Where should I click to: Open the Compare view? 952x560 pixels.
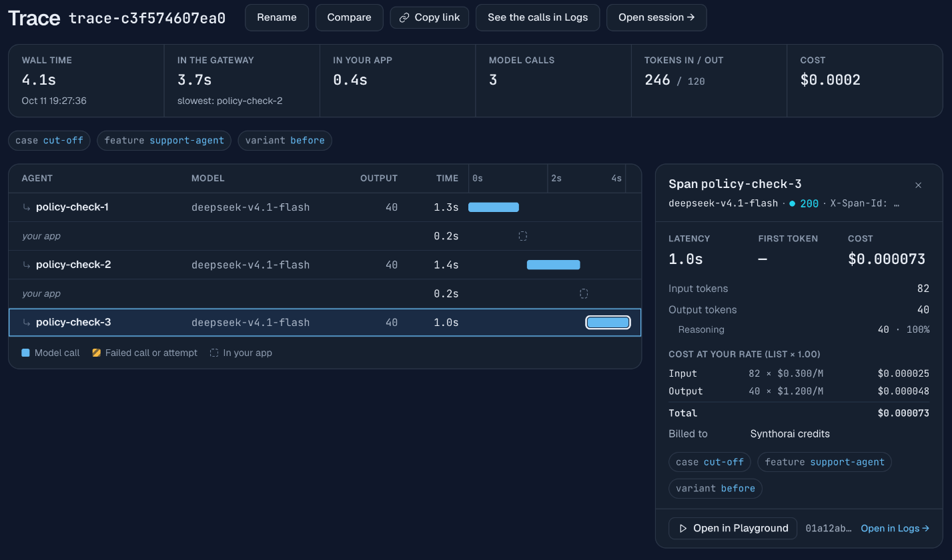349,17
